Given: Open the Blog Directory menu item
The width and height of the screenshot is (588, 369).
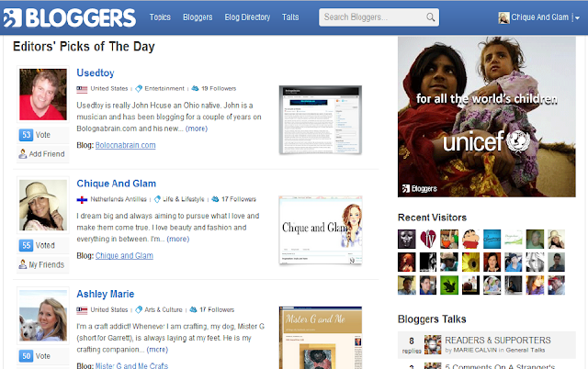Looking at the screenshot, I should point(247,17).
